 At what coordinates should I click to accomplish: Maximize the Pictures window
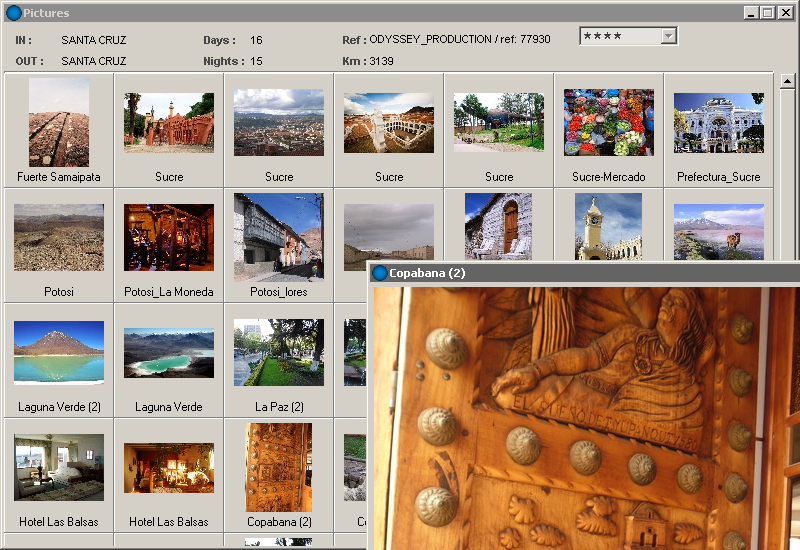[x=767, y=12]
